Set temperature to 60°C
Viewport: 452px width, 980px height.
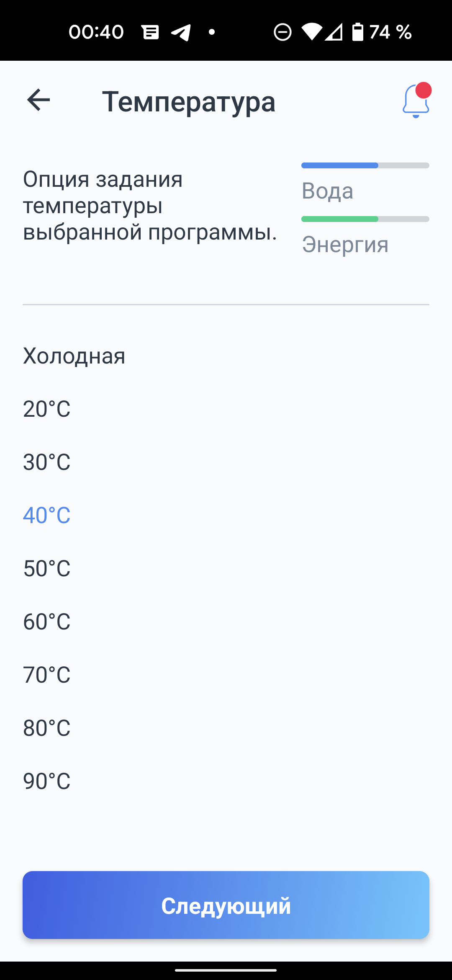click(x=47, y=622)
